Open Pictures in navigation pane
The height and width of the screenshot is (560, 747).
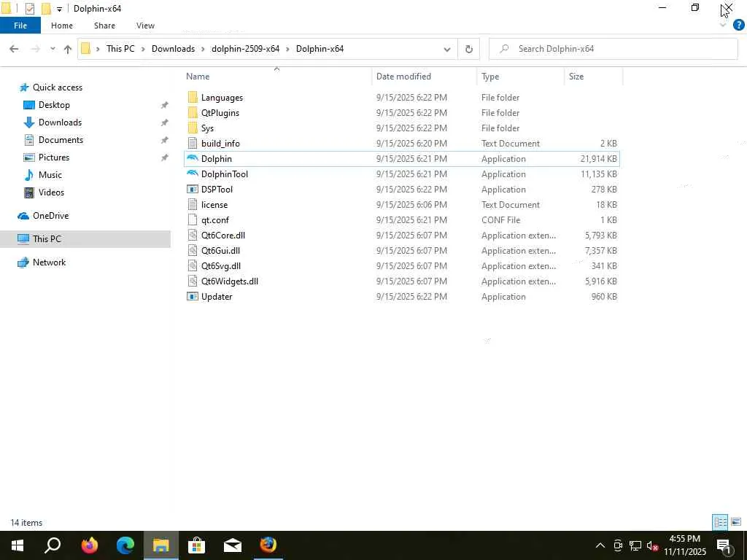[54, 157]
